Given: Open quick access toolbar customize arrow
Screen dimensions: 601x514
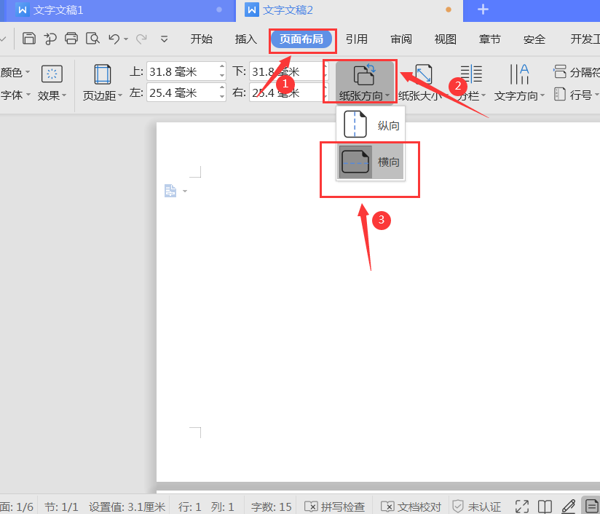Looking at the screenshot, I should click(x=164, y=39).
